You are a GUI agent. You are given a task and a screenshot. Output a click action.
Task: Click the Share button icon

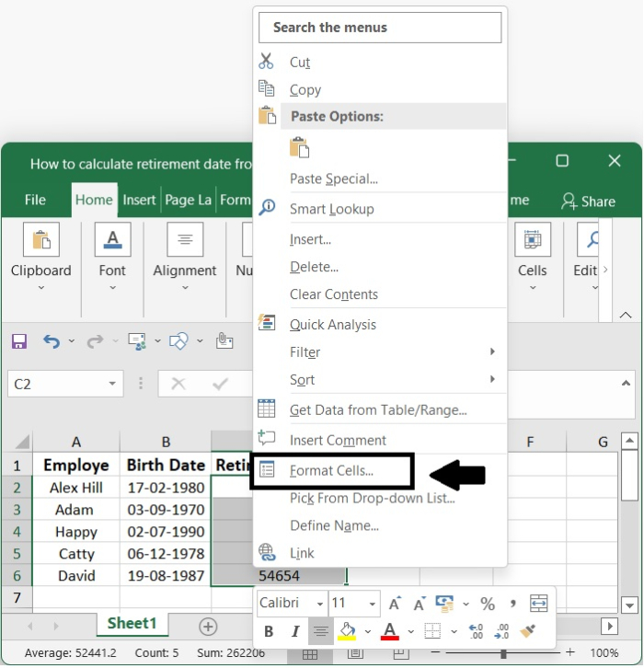coord(569,202)
